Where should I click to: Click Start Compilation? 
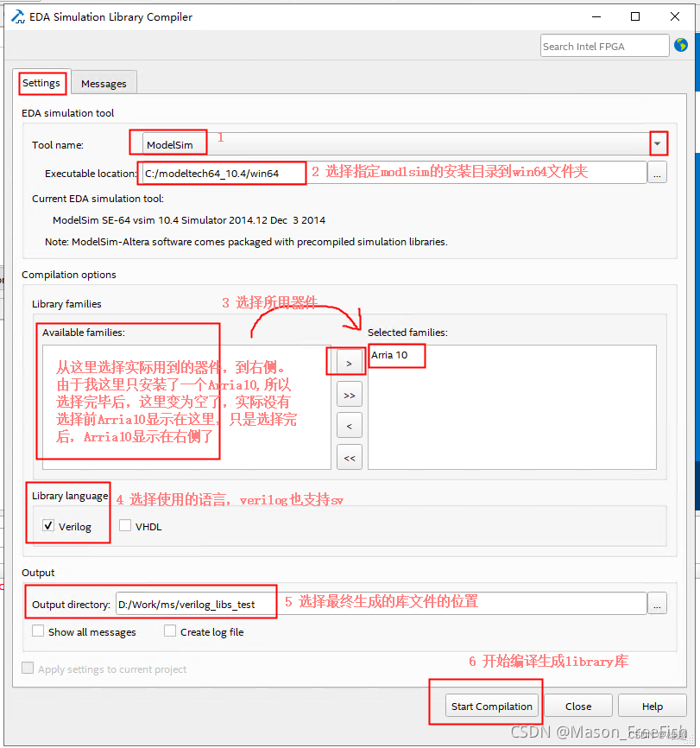tap(492, 706)
